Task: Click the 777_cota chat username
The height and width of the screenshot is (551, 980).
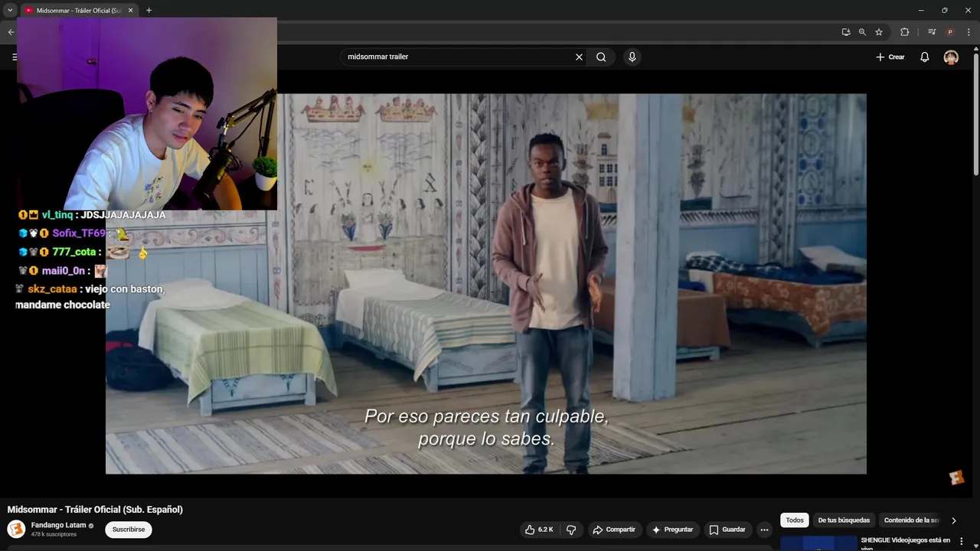Action: (x=74, y=252)
